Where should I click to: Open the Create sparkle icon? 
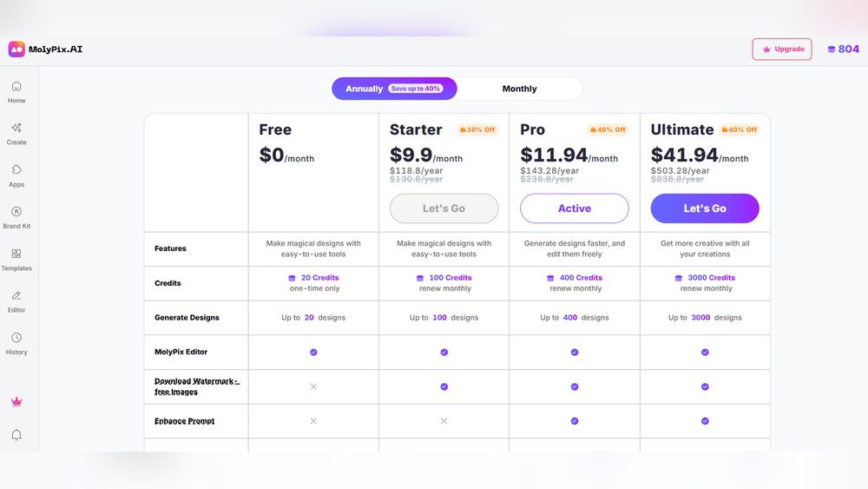[x=16, y=128]
